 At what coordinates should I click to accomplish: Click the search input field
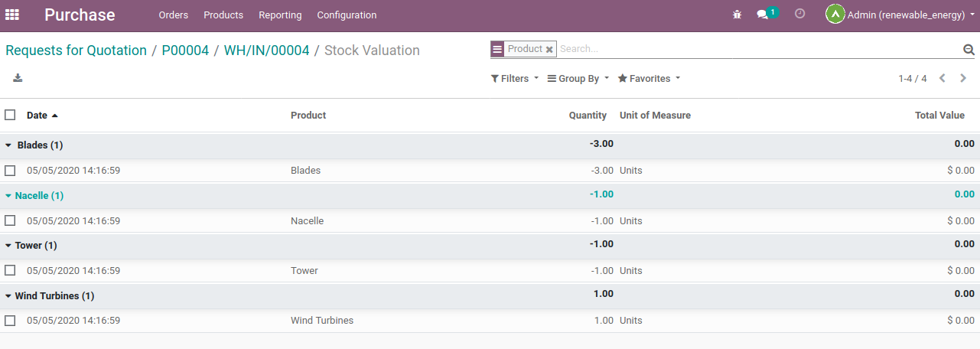[x=757, y=49]
